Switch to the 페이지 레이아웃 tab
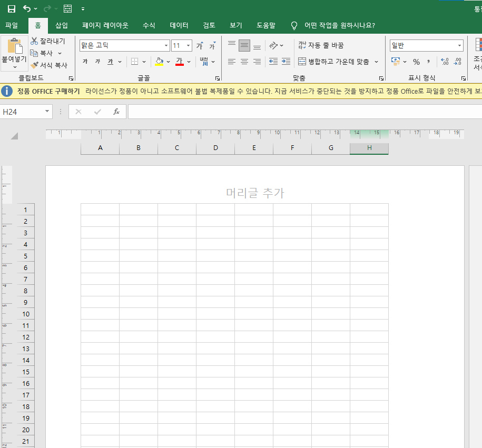This screenshot has height=448, width=482. tap(105, 25)
